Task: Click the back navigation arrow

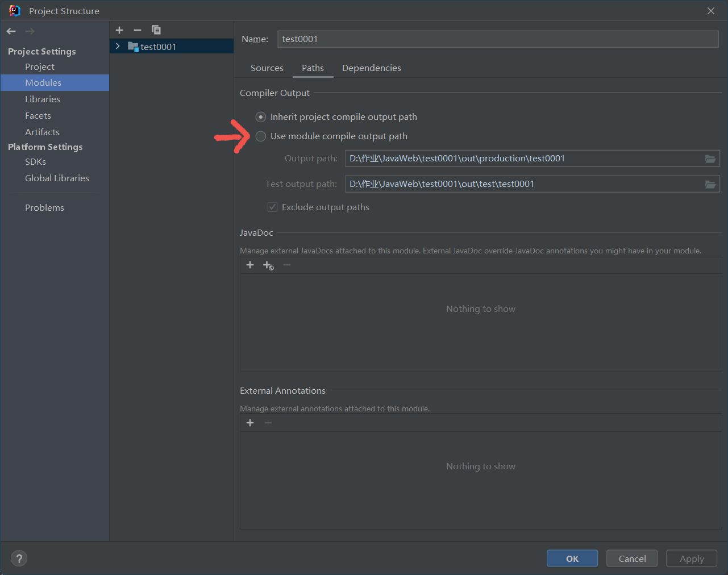Action: (x=11, y=31)
